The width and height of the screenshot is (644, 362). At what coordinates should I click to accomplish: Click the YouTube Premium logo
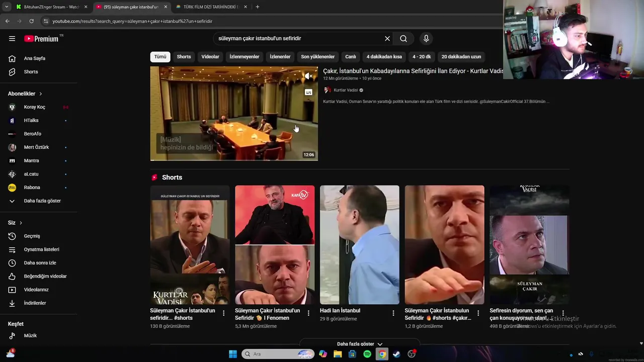tap(41, 39)
